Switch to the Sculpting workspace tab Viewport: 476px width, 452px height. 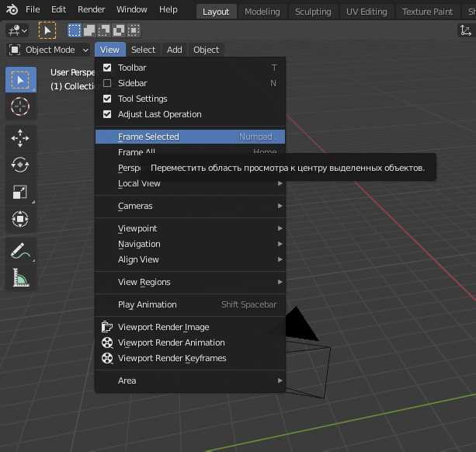click(x=313, y=12)
